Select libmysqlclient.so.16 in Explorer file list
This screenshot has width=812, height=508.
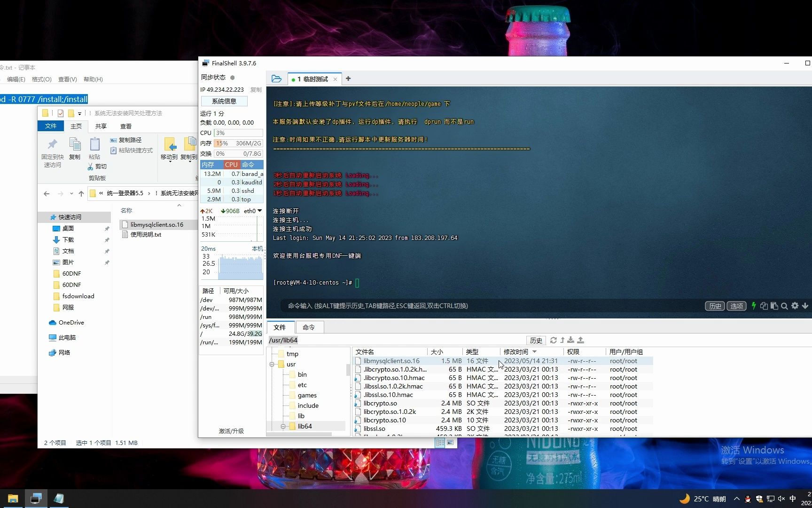point(157,224)
